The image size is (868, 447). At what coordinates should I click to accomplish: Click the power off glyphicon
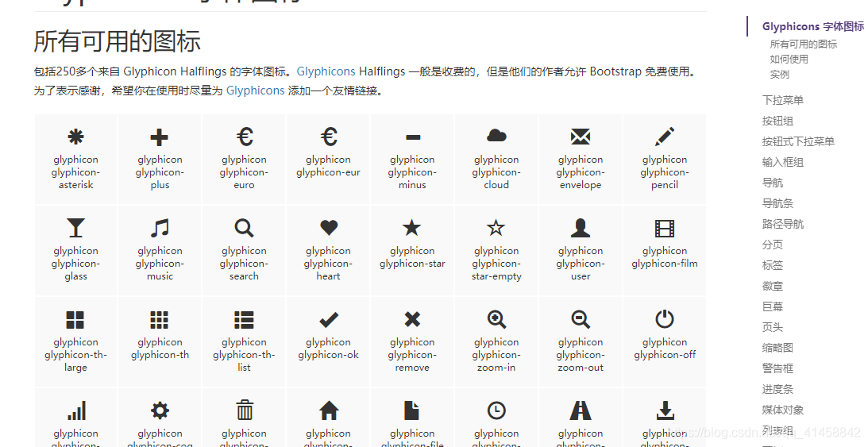(665, 319)
